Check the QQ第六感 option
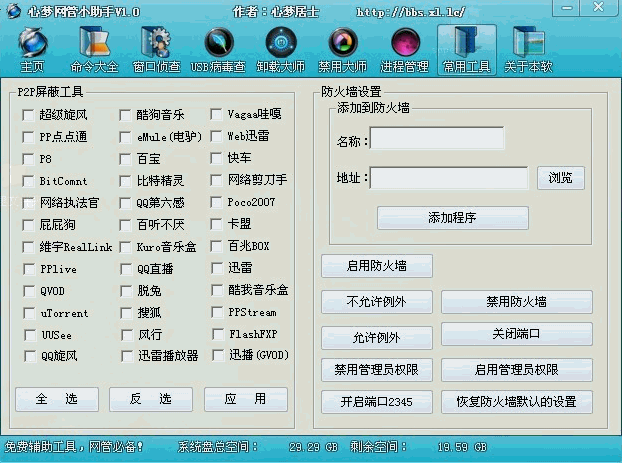Screen dimensions: 622x463 125,203
